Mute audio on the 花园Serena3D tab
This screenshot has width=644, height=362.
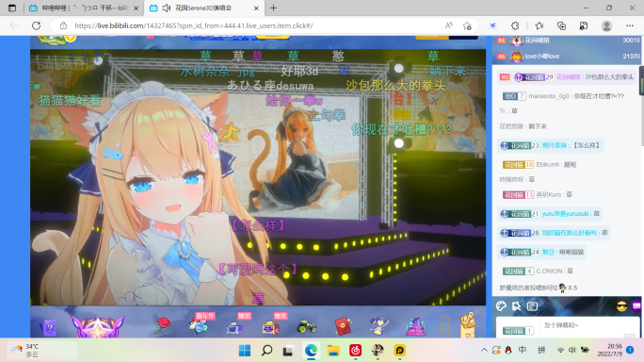pos(167,8)
